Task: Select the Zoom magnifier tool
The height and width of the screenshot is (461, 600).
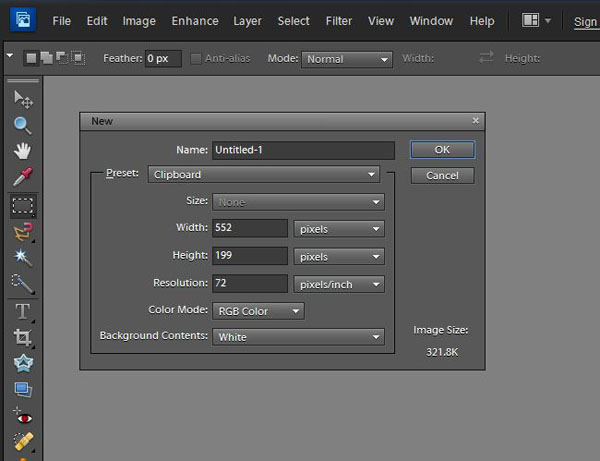Action: point(22,125)
